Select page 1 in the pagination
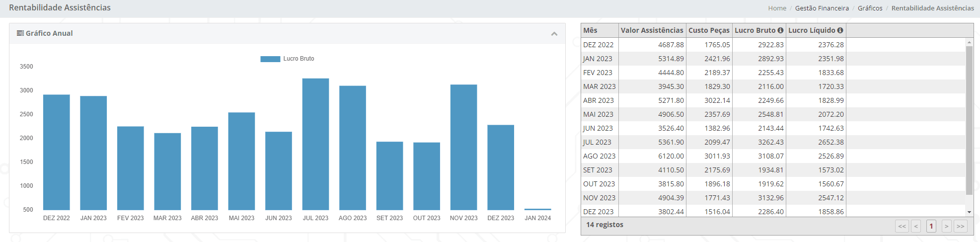 pos(931,226)
